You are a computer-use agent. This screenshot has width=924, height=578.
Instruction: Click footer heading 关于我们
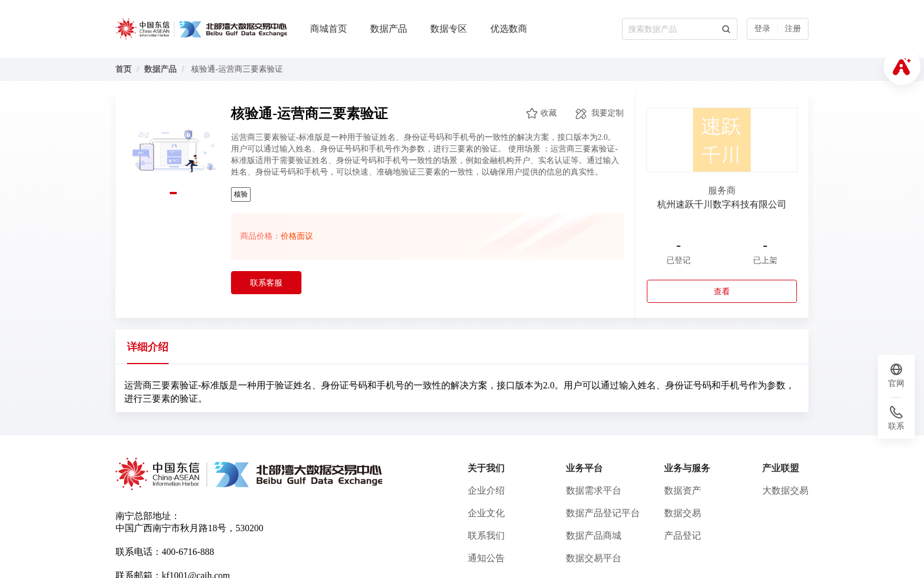tap(486, 468)
